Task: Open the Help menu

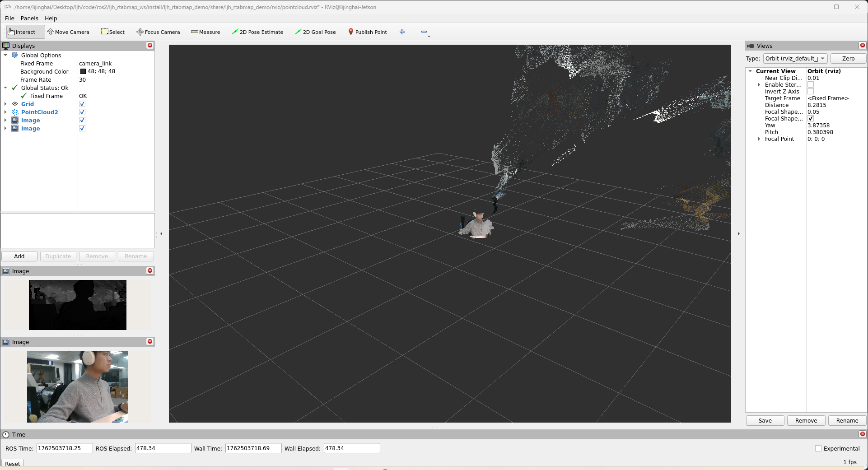Action: click(x=51, y=18)
